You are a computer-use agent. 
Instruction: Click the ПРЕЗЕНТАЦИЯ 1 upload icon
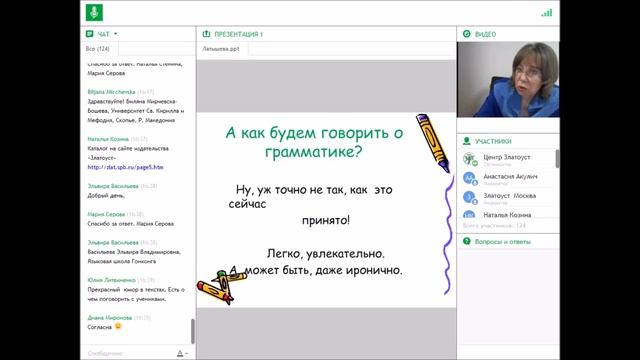click(x=206, y=34)
